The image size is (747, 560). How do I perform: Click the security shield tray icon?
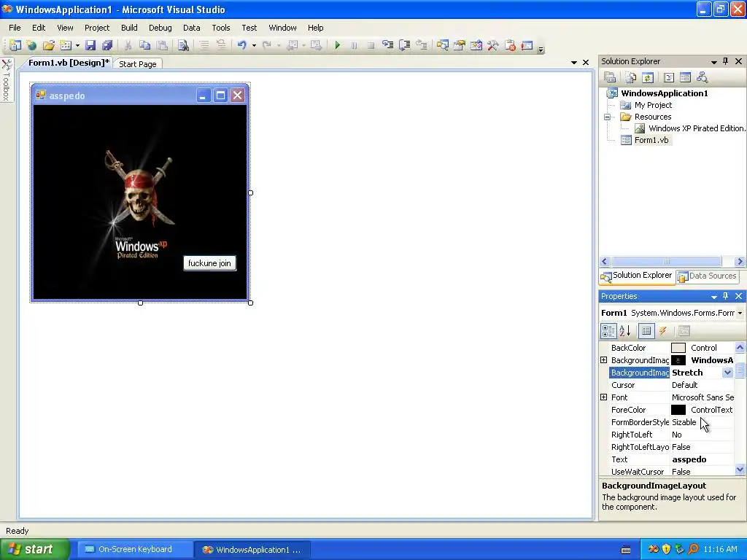pyautogui.click(x=666, y=549)
